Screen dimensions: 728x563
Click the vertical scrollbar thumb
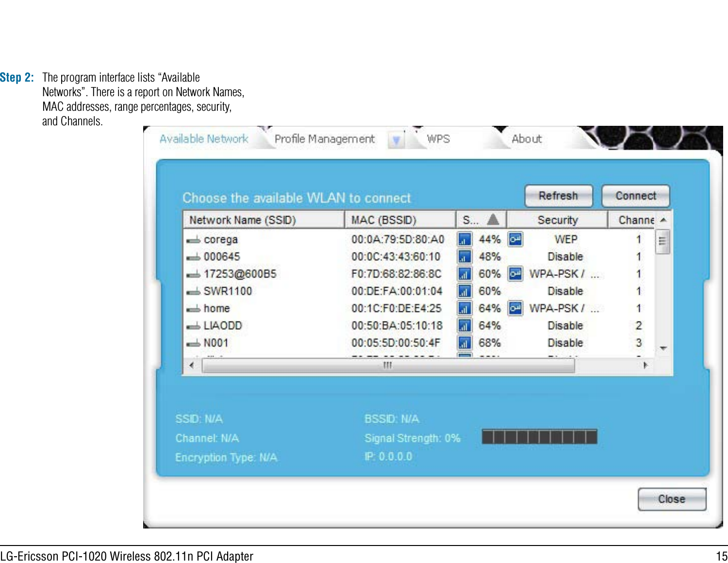point(662,242)
